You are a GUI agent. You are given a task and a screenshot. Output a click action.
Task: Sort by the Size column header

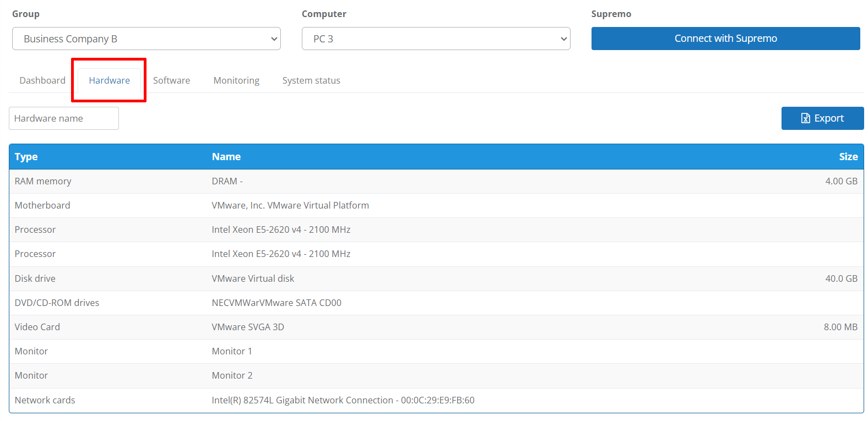(x=848, y=157)
